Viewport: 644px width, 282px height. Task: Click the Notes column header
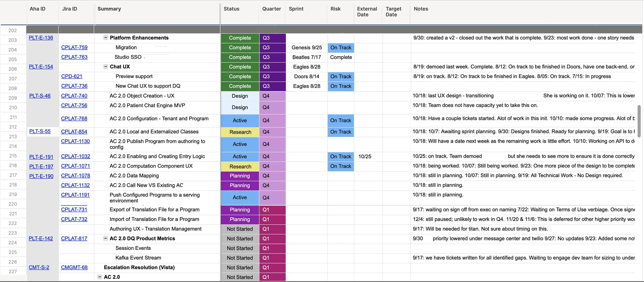coord(421,9)
